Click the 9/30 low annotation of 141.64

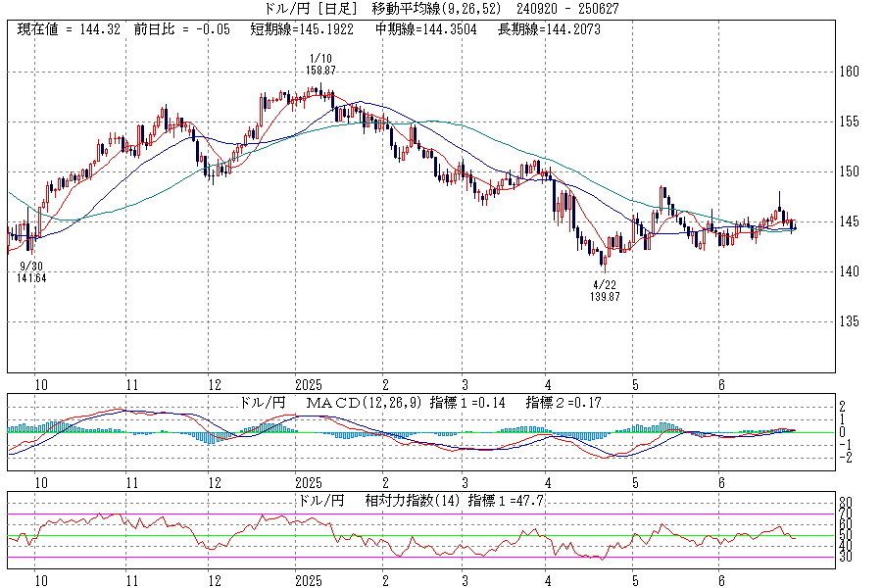[31, 272]
